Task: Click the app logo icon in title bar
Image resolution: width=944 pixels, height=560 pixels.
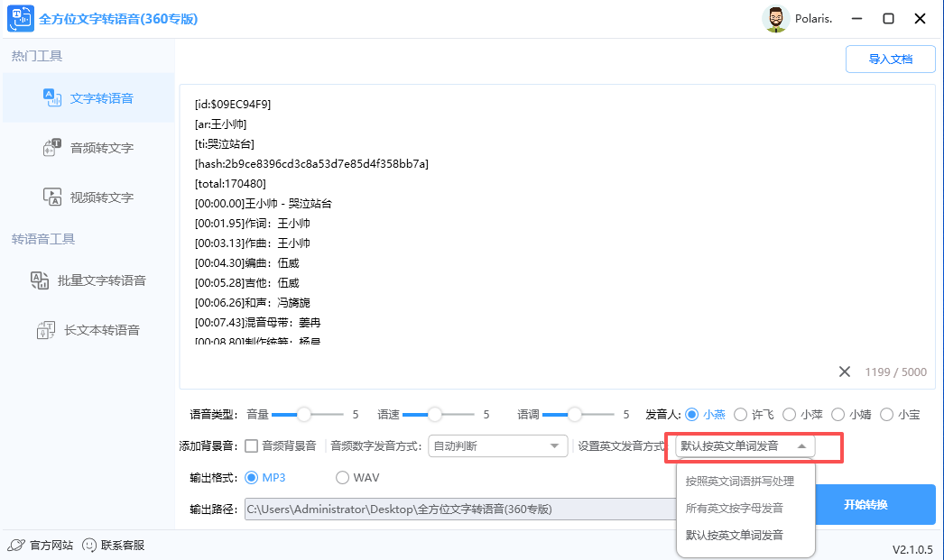Action: [x=19, y=18]
